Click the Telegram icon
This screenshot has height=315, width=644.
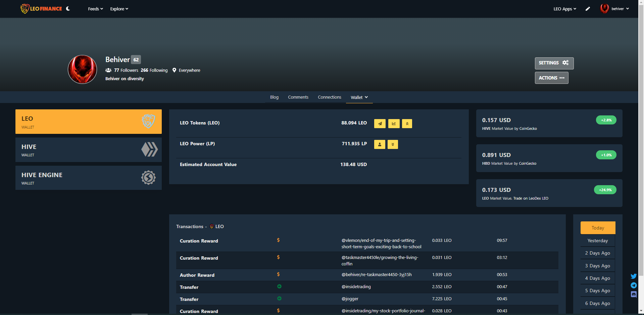(x=634, y=285)
